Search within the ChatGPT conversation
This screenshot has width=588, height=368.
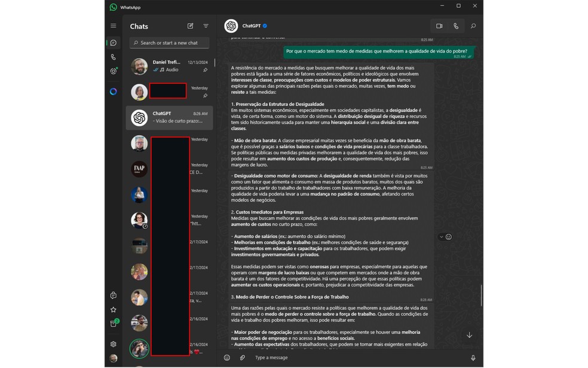click(x=473, y=26)
